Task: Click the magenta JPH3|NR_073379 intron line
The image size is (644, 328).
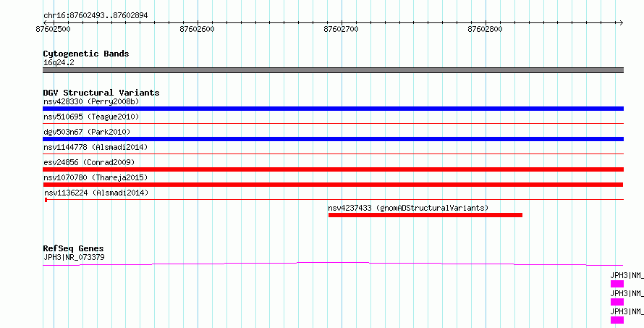Action: pos(333,264)
